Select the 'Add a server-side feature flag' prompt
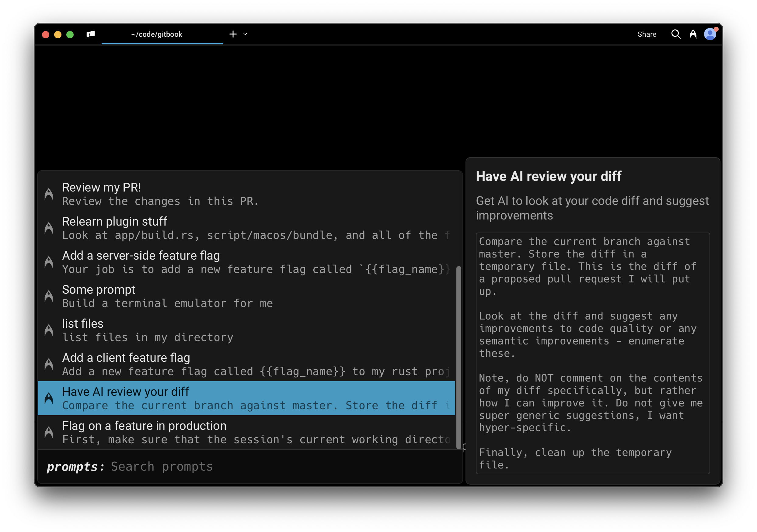 198,262
